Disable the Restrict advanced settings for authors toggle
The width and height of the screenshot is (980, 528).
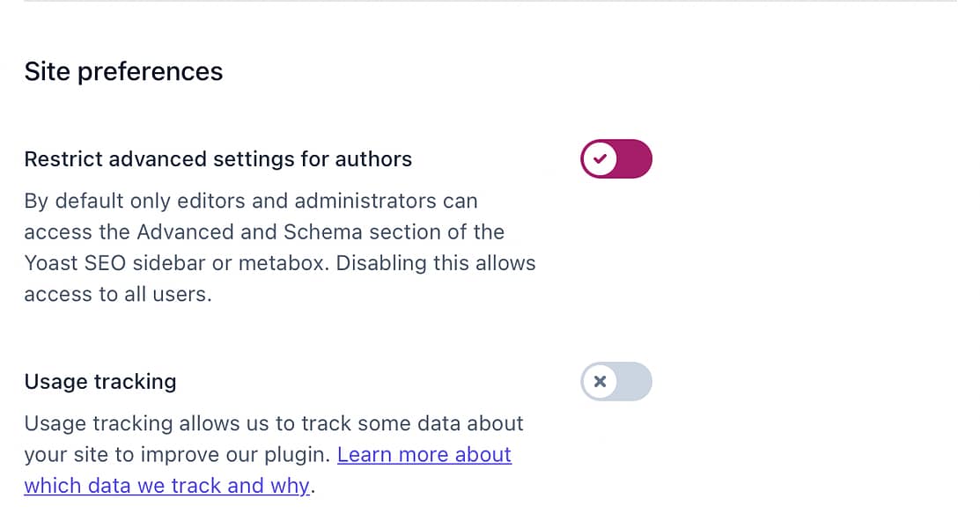[615, 158]
